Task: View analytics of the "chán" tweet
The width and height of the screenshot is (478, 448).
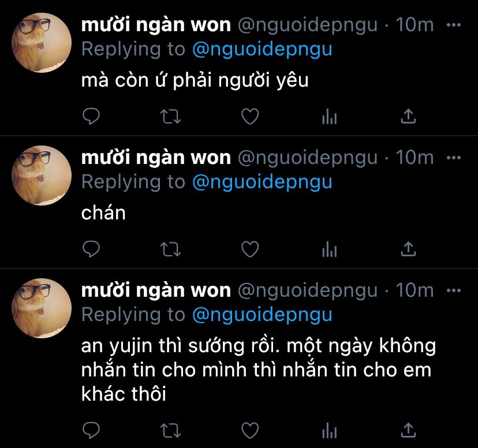Action: click(x=329, y=249)
